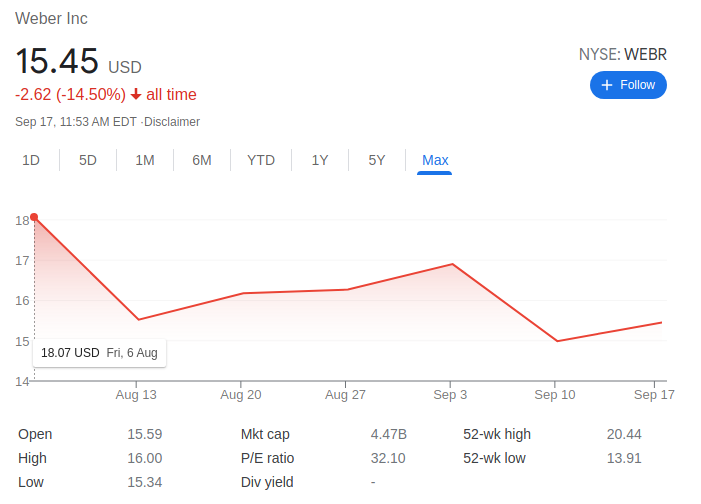
Task: Click the 52-wk high value 20.44
Action: pos(624,434)
